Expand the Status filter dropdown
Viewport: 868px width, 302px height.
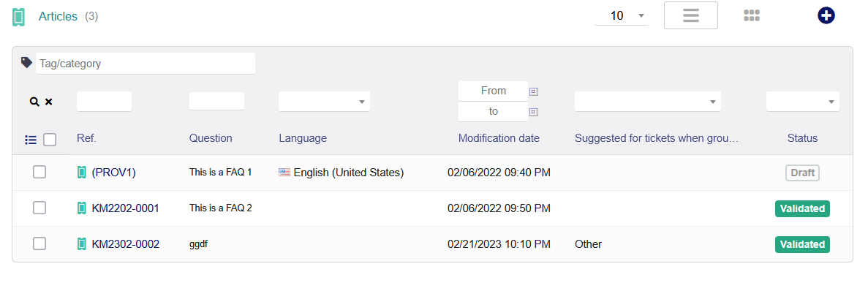click(x=802, y=102)
